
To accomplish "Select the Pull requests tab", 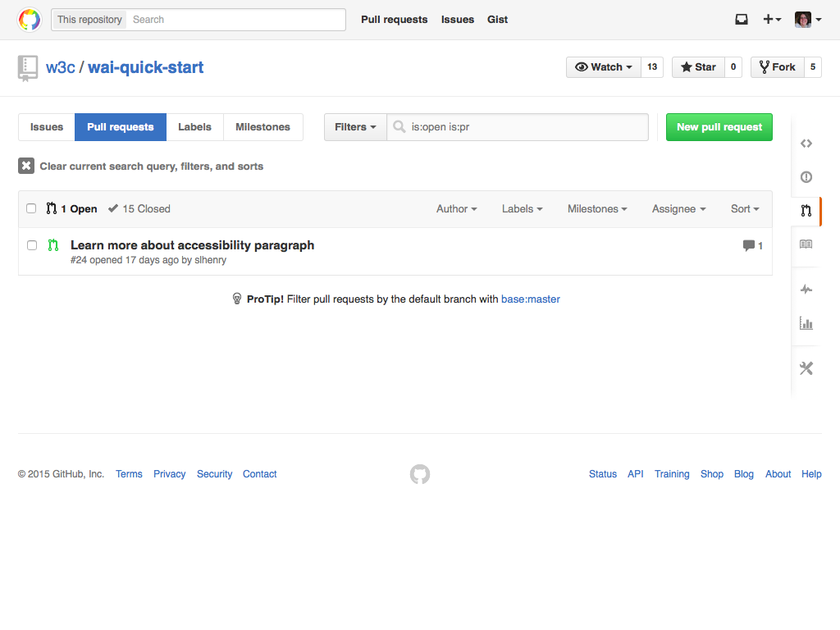I will coord(121,127).
